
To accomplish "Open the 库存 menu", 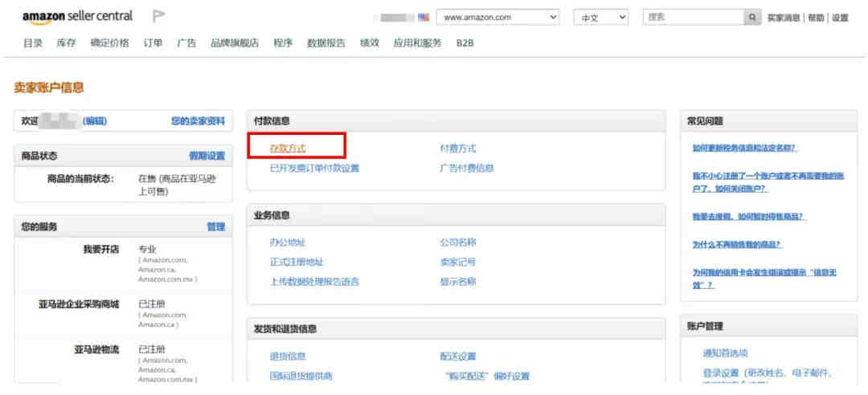I will click(x=67, y=43).
